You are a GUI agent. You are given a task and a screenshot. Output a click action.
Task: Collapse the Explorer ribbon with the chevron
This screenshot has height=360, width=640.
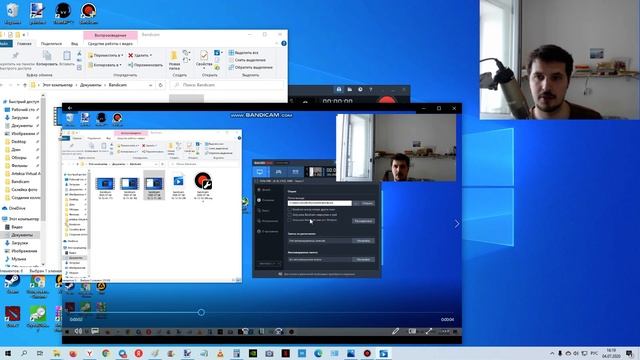pyautogui.click(x=277, y=43)
